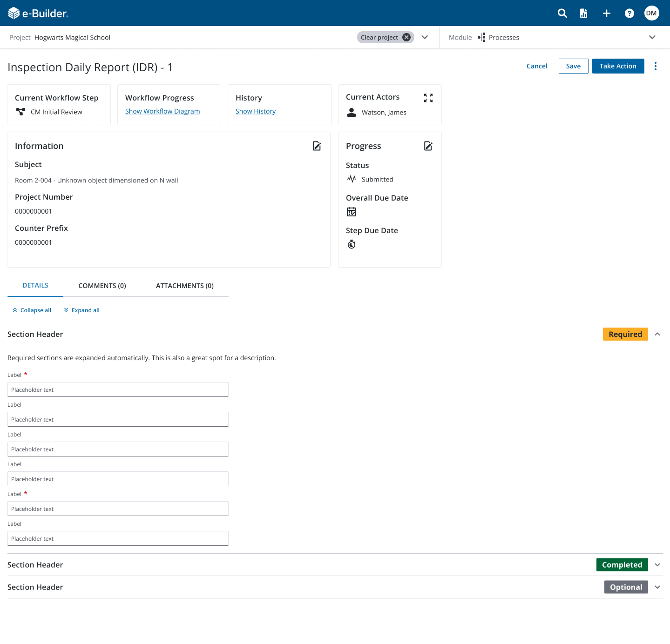Image resolution: width=670 pixels, height=644 pixels.
Task: Click the Save button
Action: point(573,66)
